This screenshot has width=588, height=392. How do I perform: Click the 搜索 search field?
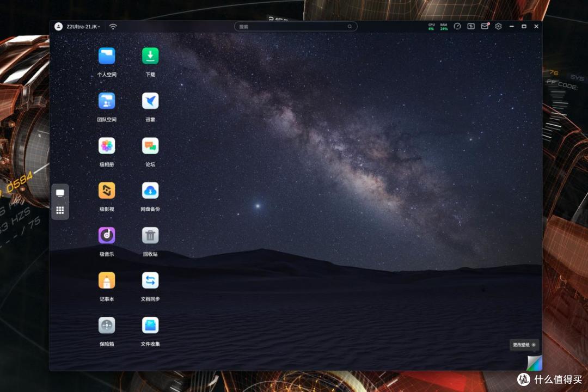[296, 27]
